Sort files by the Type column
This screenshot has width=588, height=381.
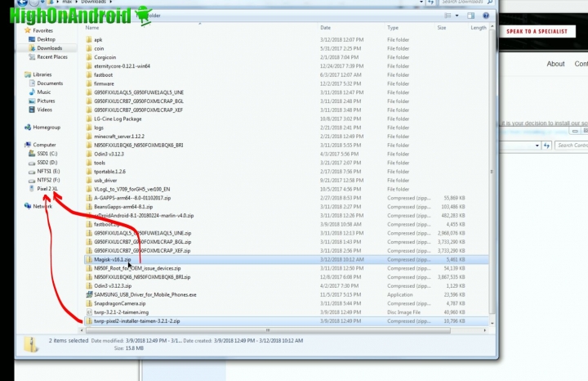point(393,28)
